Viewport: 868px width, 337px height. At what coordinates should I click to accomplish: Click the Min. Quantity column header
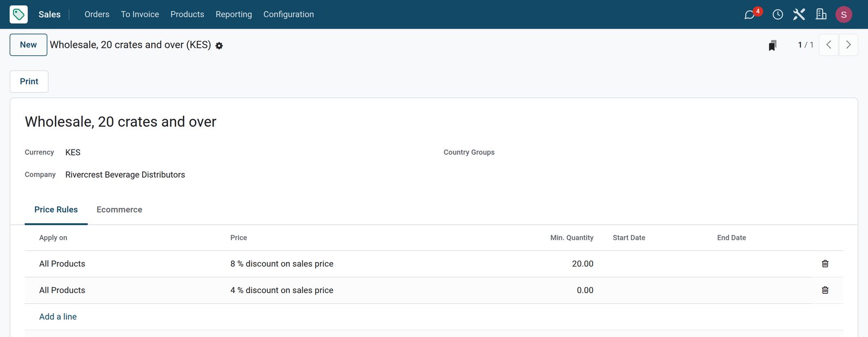click(x=572, y=238)
